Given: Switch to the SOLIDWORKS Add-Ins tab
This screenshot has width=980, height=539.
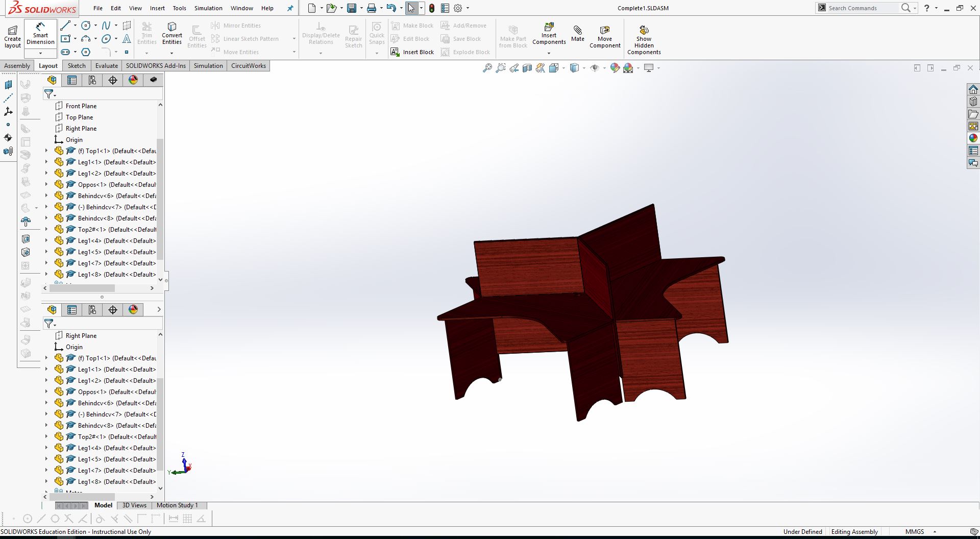Looking at the screenshot, I should tap(156, 66).
